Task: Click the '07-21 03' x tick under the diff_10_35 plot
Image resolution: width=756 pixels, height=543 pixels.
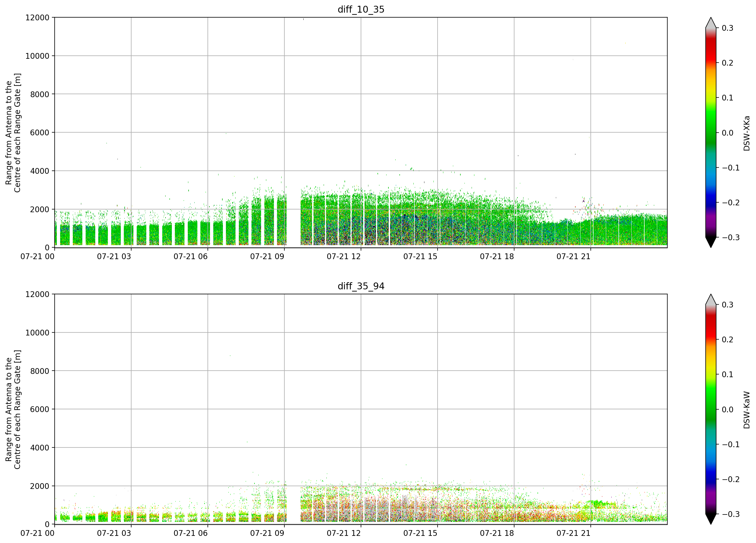Action: tap(114, 256)
